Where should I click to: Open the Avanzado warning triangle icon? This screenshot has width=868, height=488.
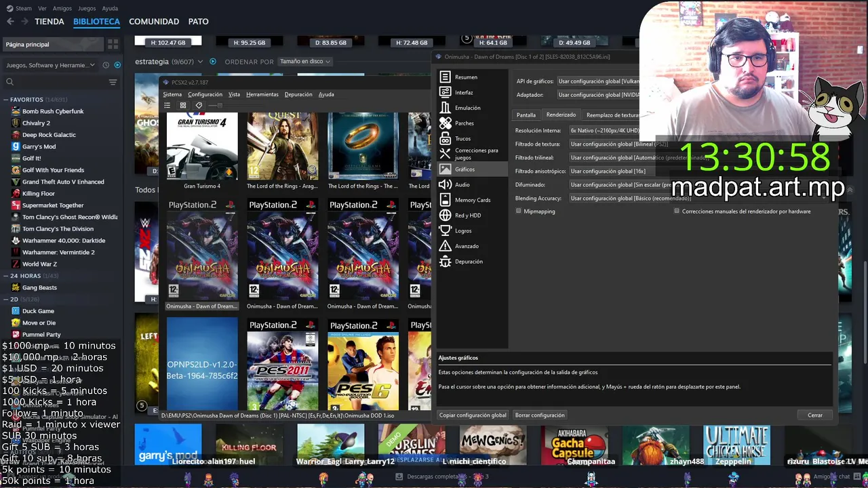click(445, 246)
